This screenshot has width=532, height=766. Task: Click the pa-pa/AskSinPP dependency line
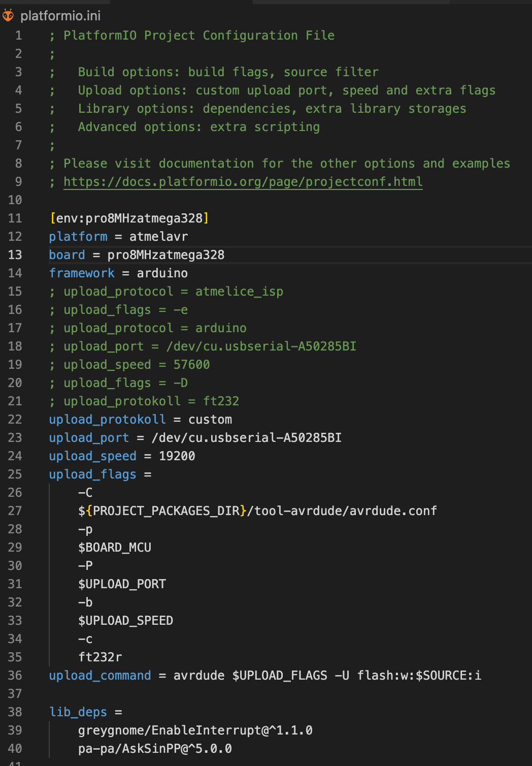click(x=155, y=749)
